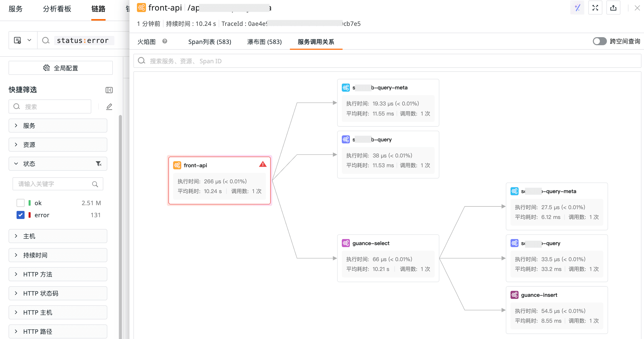Toggle the cross-workspace query switch

coord(599,41)
